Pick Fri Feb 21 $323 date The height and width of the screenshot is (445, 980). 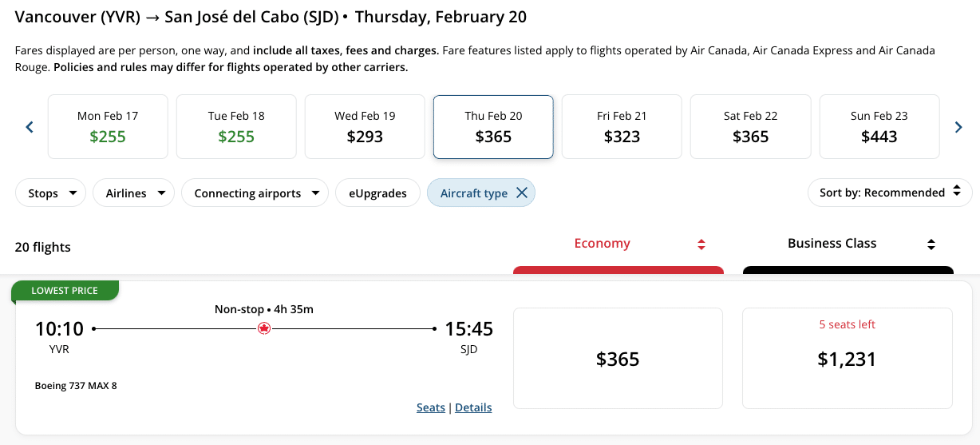622,127
